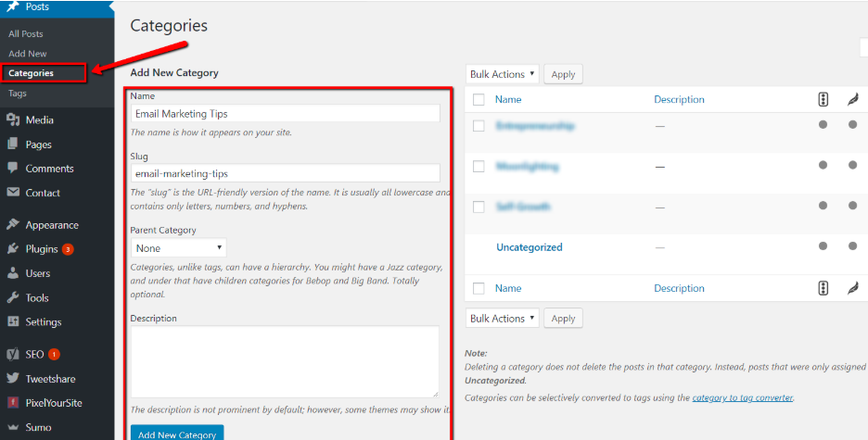Viewport: 868px width, 440px height.
Task: Click the PixelYourSite icon
Action: click(13, 403)
